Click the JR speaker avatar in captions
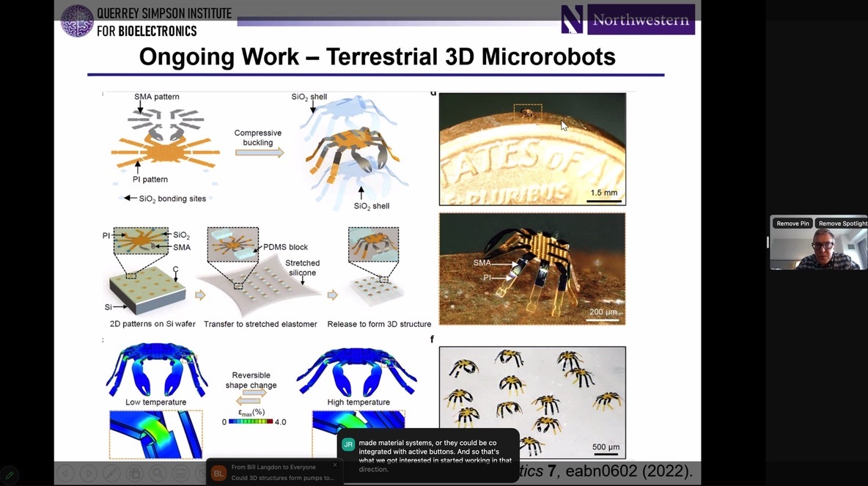868x486 pixels. pos(349,444)
